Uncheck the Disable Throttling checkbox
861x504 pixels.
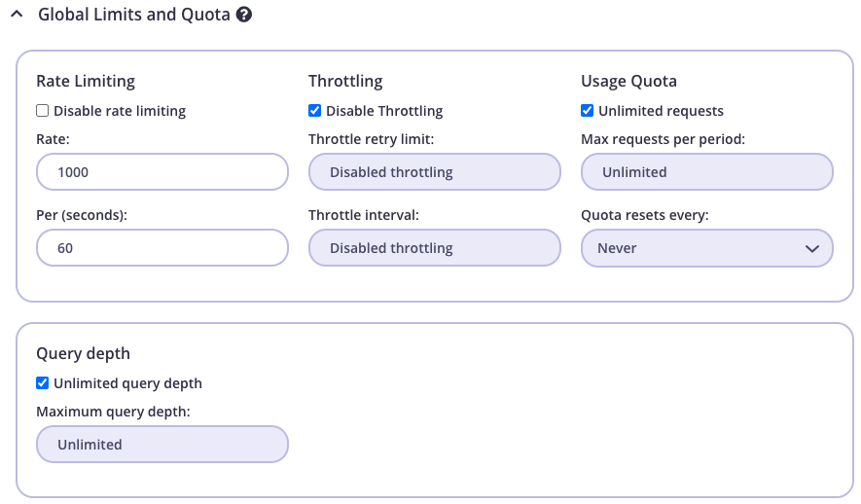pyautogui.click(x=315, y=111)
